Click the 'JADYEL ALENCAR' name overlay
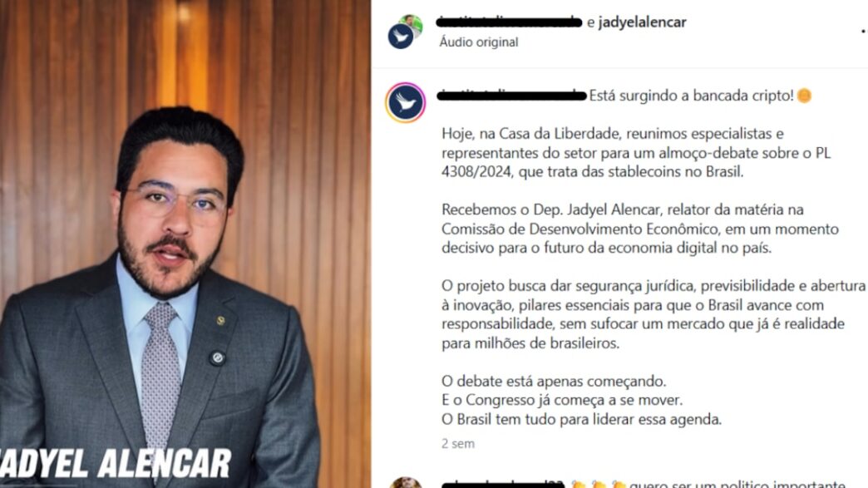 click(x=115, y=464)
